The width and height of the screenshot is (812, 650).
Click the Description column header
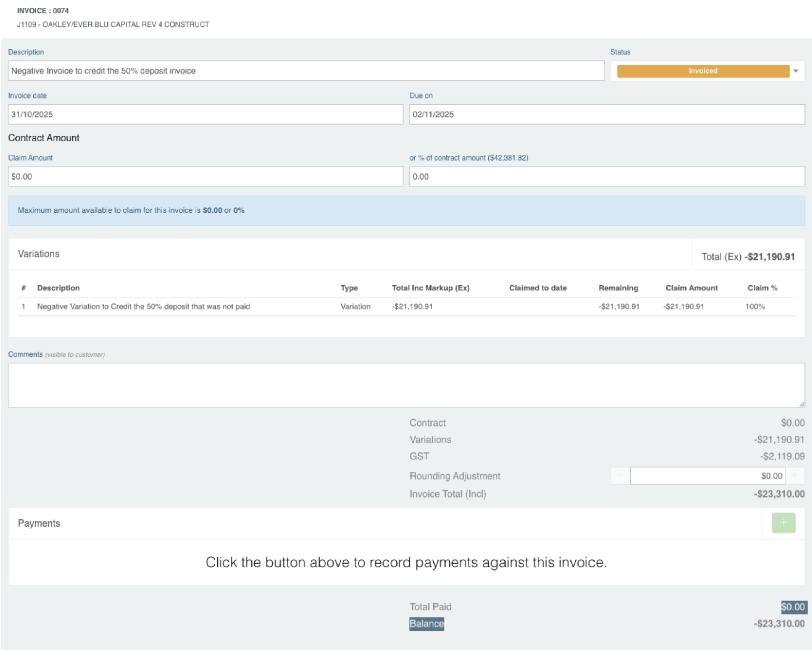(58, 288)
